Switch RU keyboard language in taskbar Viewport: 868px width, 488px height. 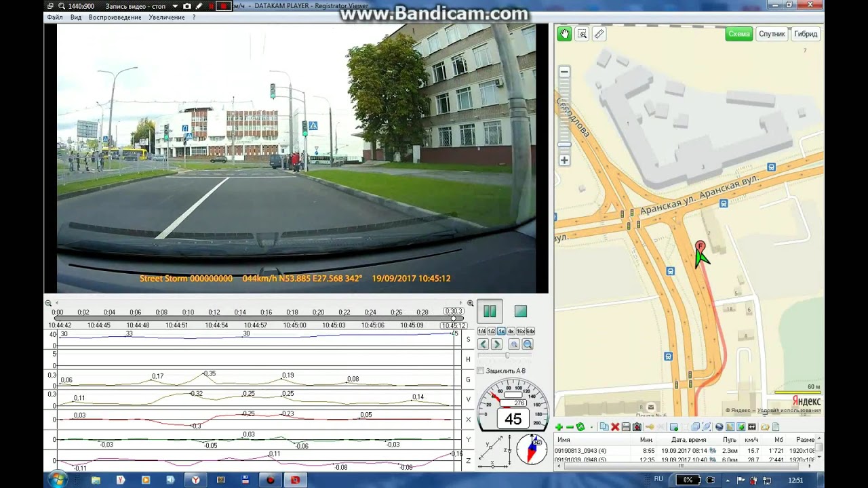pyautogui.click(x=658, y=479)
